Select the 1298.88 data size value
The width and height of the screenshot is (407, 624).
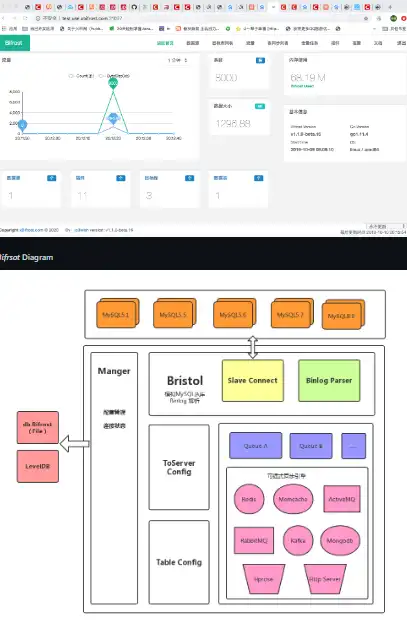[233, 124]
